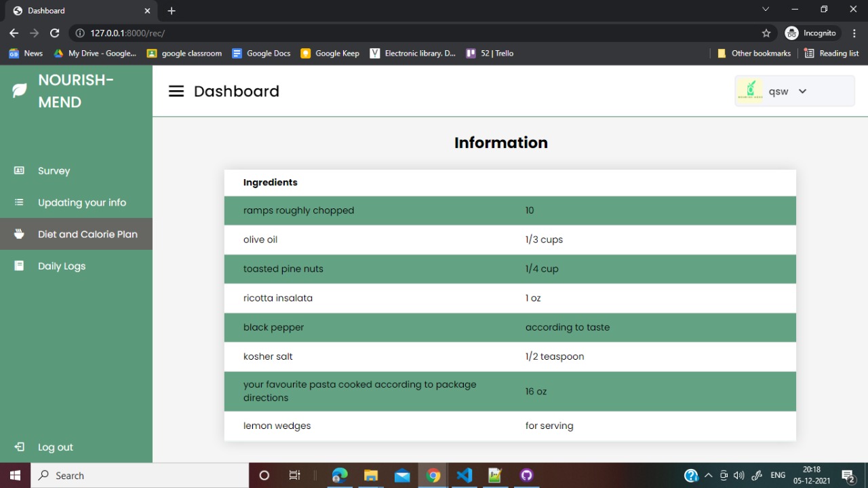Open the tab search chevron in title bar

[x=766, y=10]
